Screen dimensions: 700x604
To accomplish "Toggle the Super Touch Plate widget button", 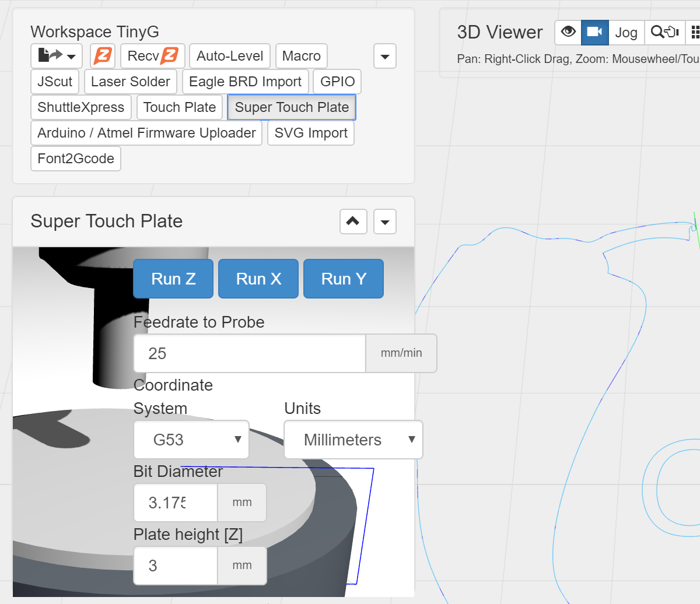I will 292,107.
